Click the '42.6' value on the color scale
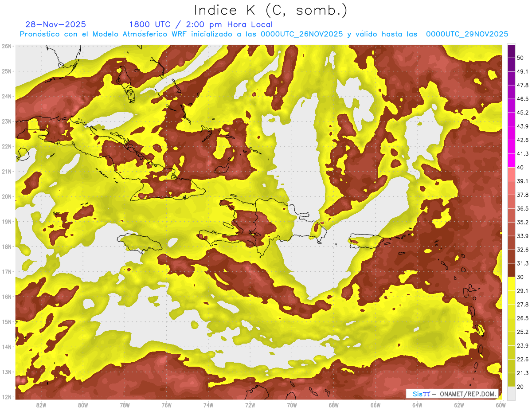This screenshot has height=411, width=532. click(523, 140)
